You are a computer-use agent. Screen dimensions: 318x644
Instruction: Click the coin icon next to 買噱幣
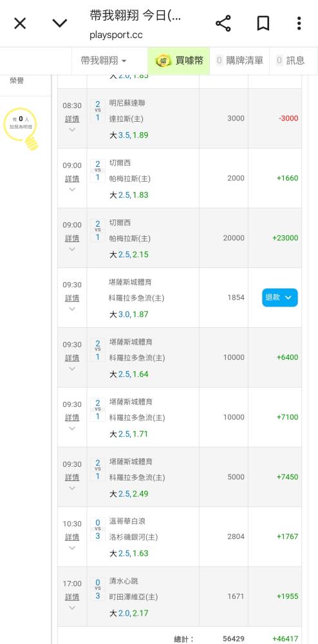click(x=164, y=61)
